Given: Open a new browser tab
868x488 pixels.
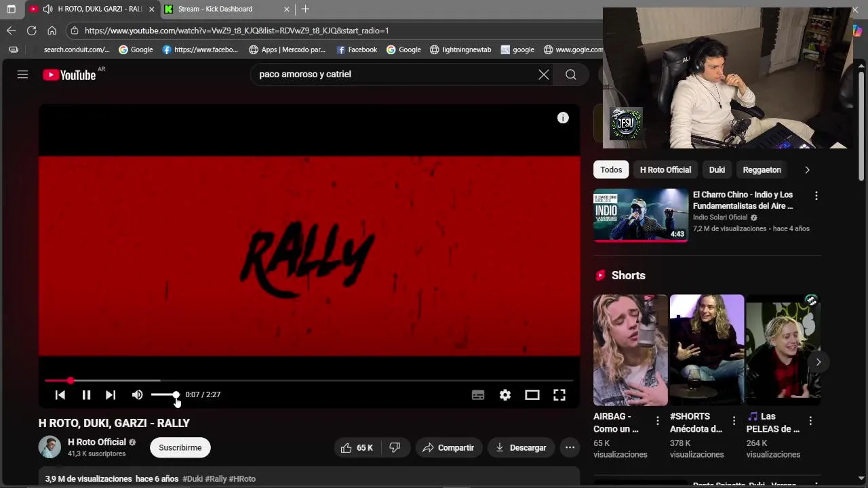Looking at the screenshot, I should pos(305,9).
